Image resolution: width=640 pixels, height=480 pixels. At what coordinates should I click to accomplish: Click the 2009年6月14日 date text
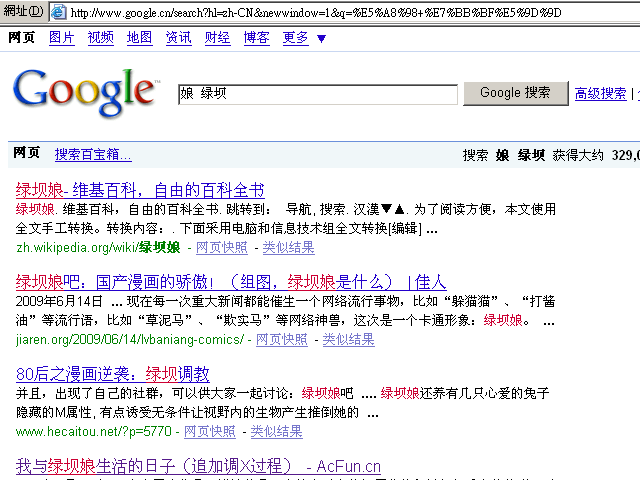coord(59,302)
